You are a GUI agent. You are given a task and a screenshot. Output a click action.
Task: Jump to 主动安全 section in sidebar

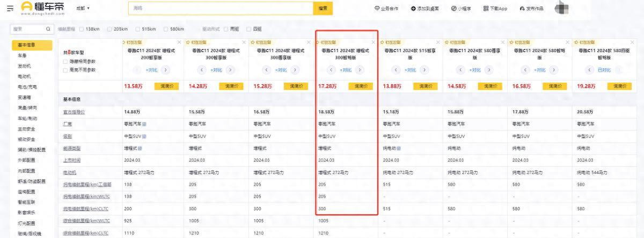coord(26,128)
